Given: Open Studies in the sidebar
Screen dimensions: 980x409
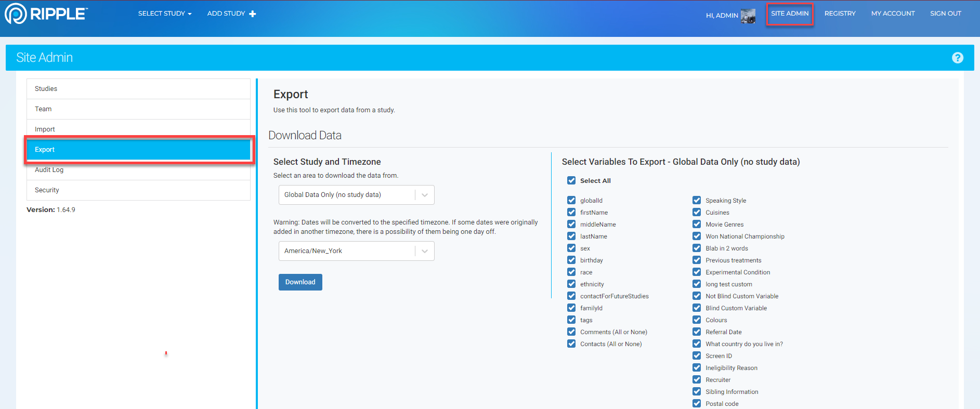Looking at the screenshot, I should pyautogui.click(x=46, y=89).
